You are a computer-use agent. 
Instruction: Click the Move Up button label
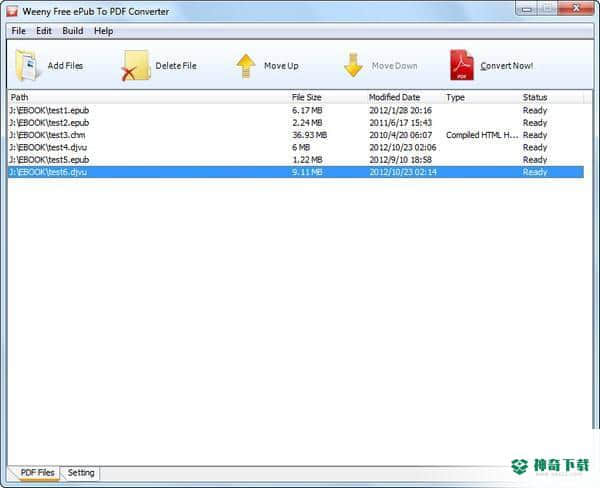[281, 66]
